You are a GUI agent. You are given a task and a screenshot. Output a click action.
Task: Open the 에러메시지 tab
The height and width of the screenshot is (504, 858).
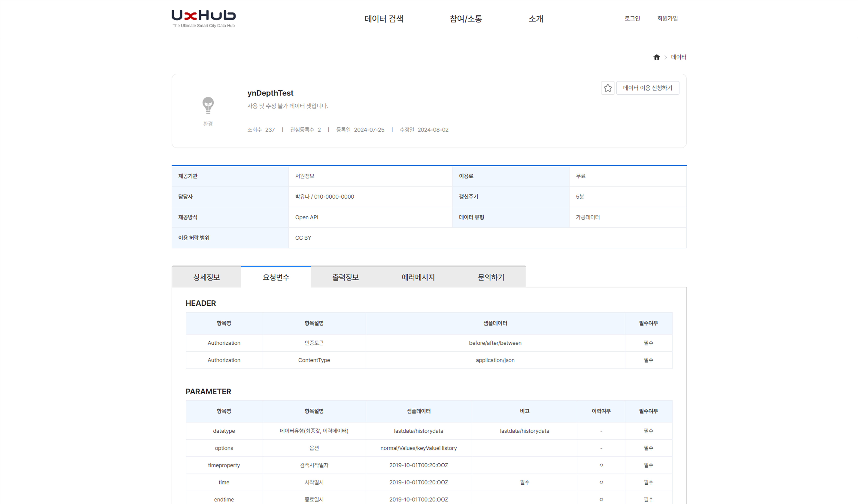point(418,277)
